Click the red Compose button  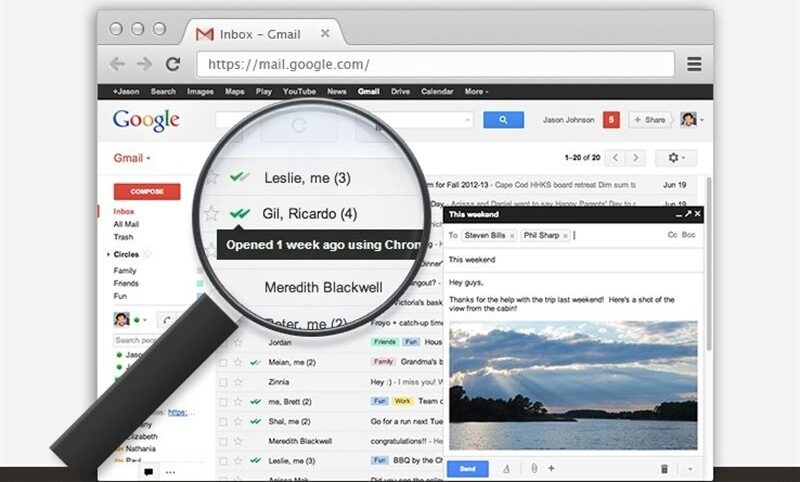147,192
